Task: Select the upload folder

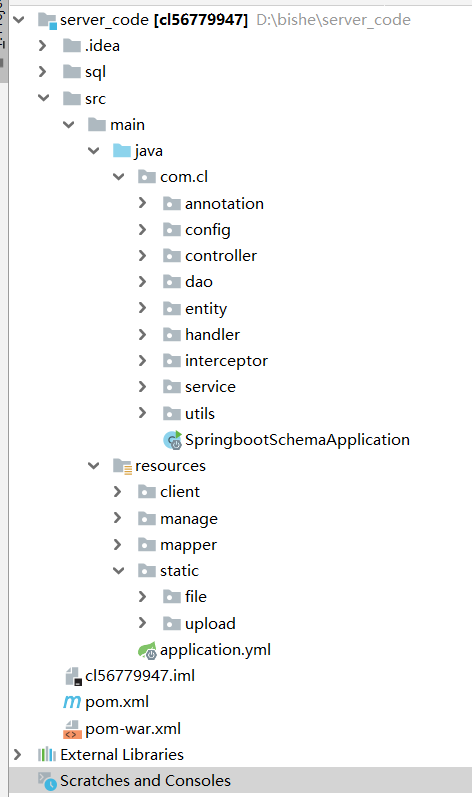Action: click(x=210, y=624)
